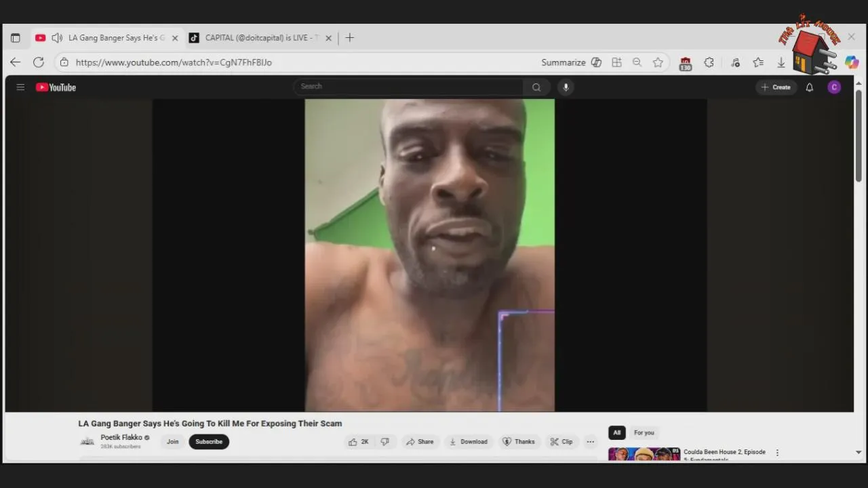
Task: Open the media music note control
Action: click(x=735, y=62)
